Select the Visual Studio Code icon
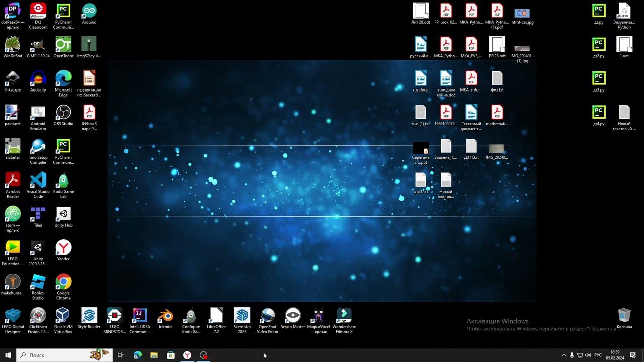The image size is (644, 362). coord(38,185)
